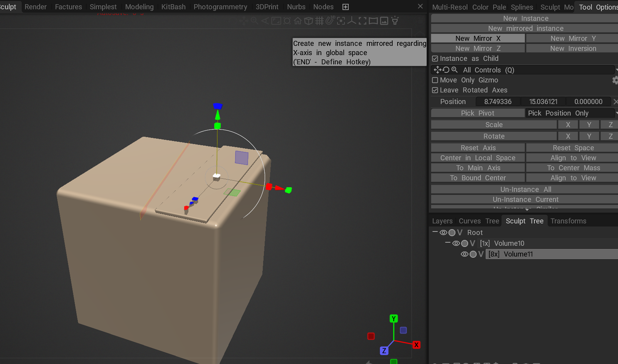Toggle the grid icon in viewport toolbar

(x=319, y=21)
